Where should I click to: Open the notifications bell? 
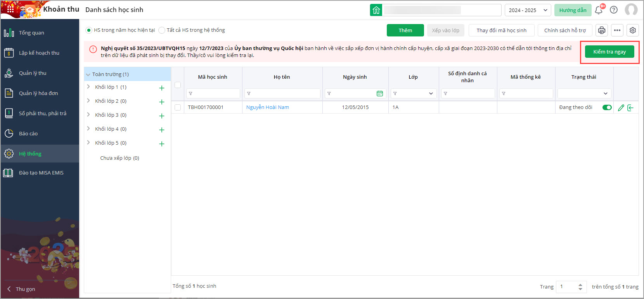pyautogui.click(x=599, y=10)
